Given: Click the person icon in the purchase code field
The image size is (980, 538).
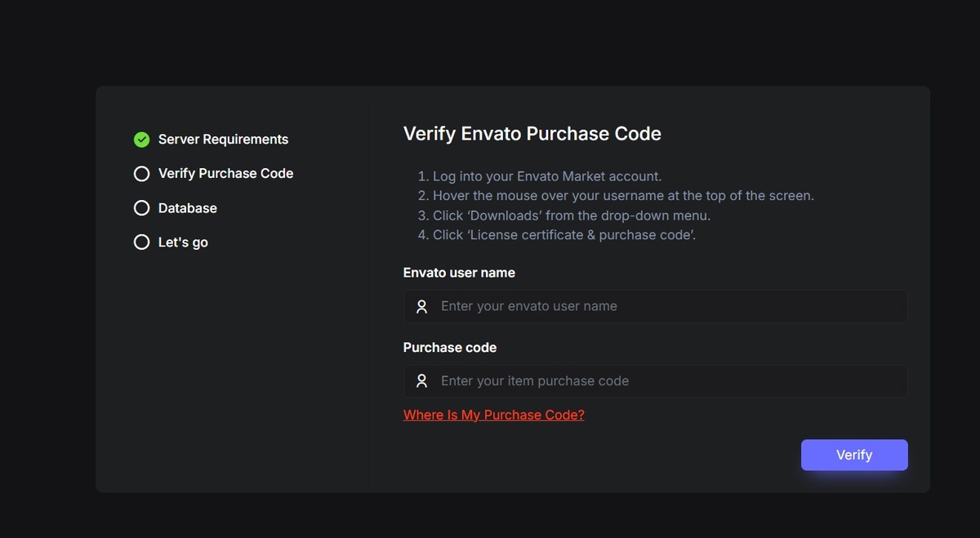Looking at the screenshot, I should point(421,381).
